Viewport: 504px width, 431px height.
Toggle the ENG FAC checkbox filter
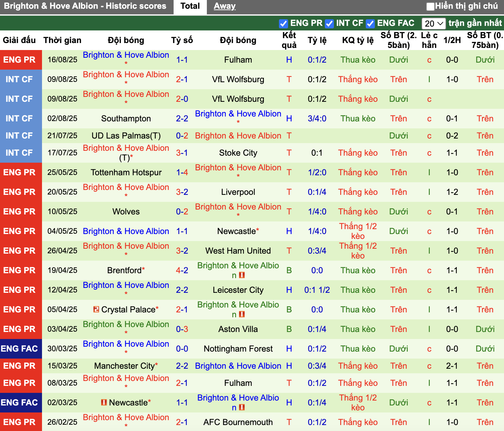click(x=370, y=24)
